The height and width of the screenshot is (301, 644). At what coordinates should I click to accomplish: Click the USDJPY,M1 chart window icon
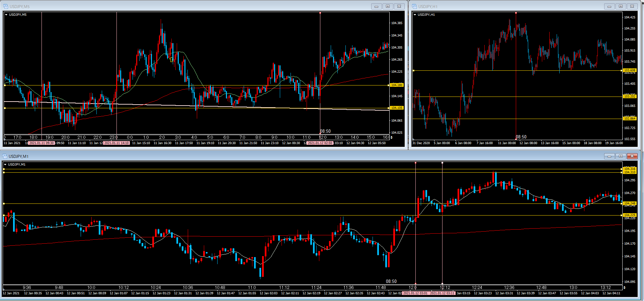[x=5, y=156]
